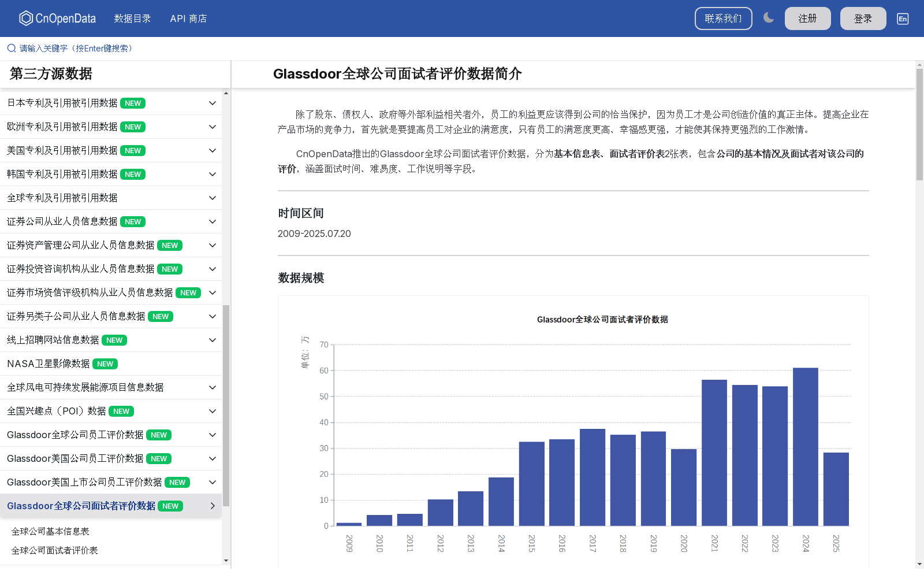Select 日本专利及引用被引用数据 menu item

[111, 103]
